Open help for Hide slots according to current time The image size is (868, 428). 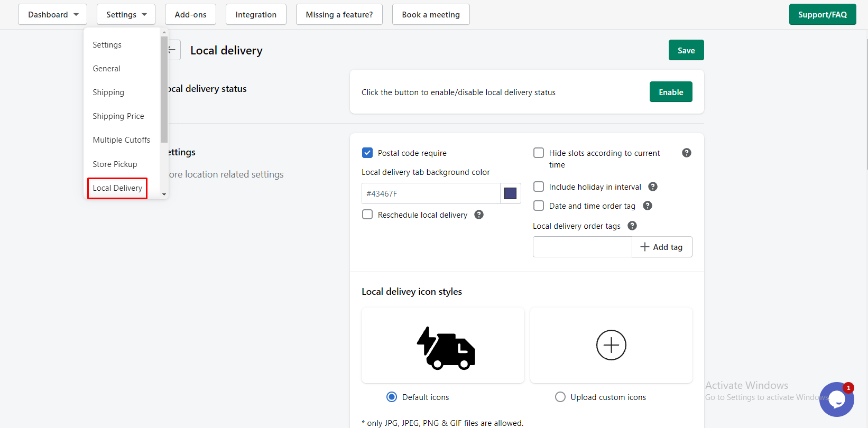687,153
